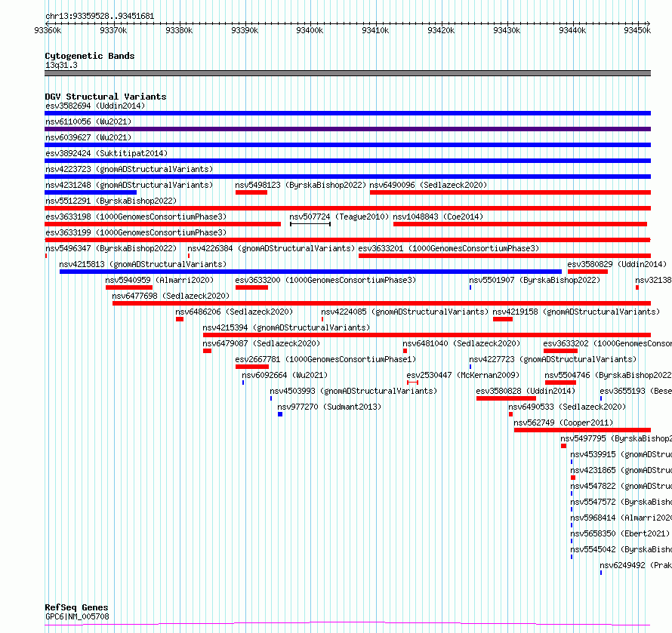Image resolution: width=672 pixels, height=633 pixels.
Task: Click nsv6479087 (Sedlazeck2020) label
Action: click(x=261, y=343)
